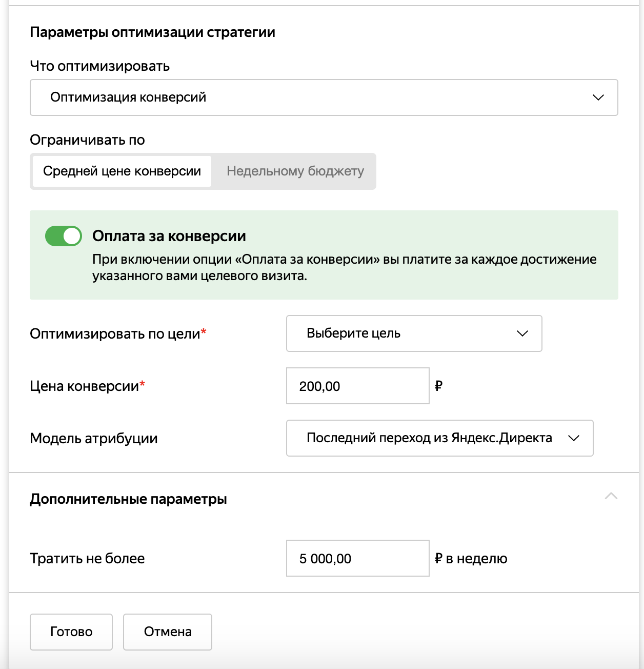Open the Оптимизация конверсий dropdown
The height and width of the screenshot is (669, 644).
[x=323, y=97]
